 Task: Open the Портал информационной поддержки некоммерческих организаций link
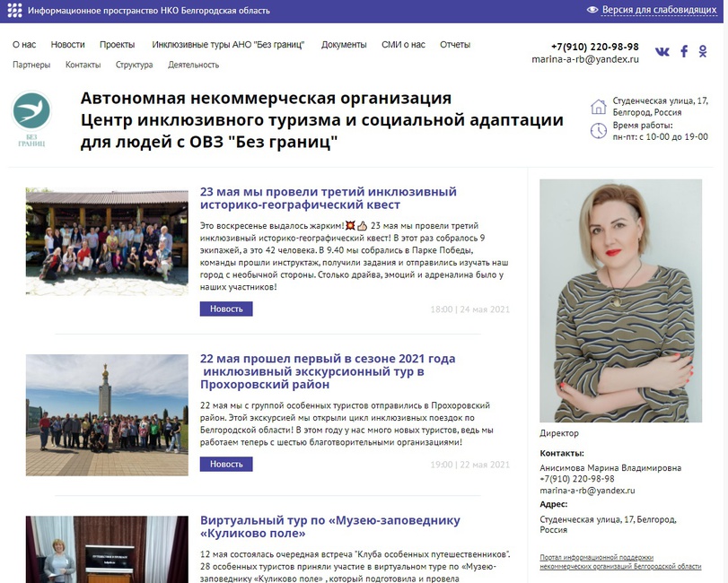(x=620, y=561)
